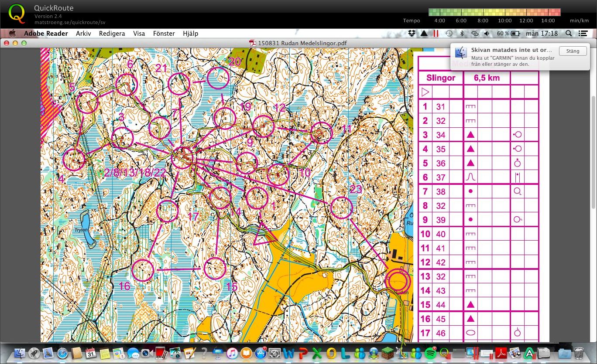This screenshot has height=364, width=597.
Task: Click the Google Drive triangle menu bar icon
Action: click(424, 33)
